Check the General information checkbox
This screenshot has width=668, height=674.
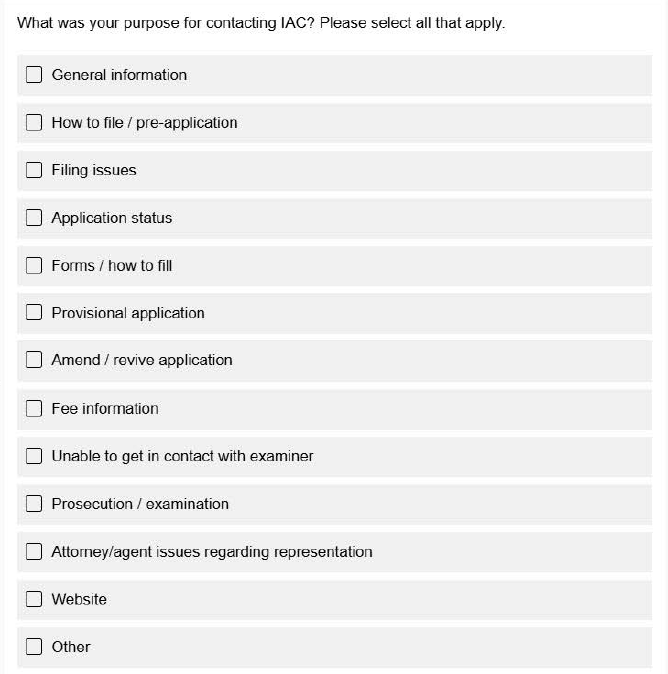34,75
